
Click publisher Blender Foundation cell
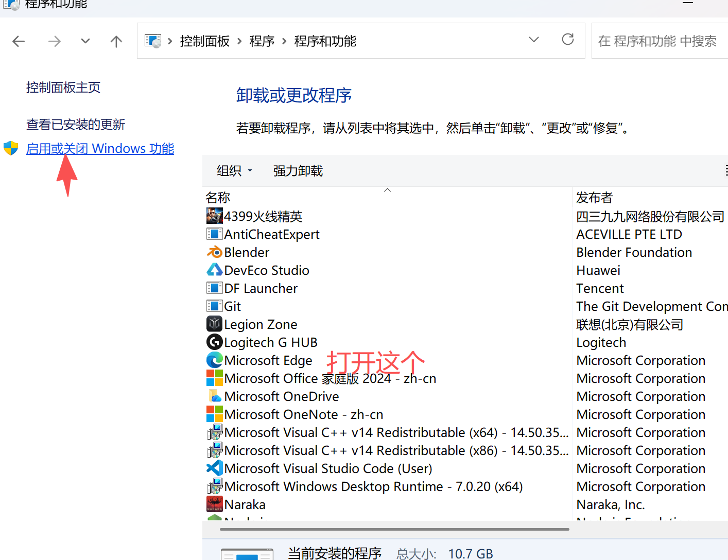pos(634,252)
